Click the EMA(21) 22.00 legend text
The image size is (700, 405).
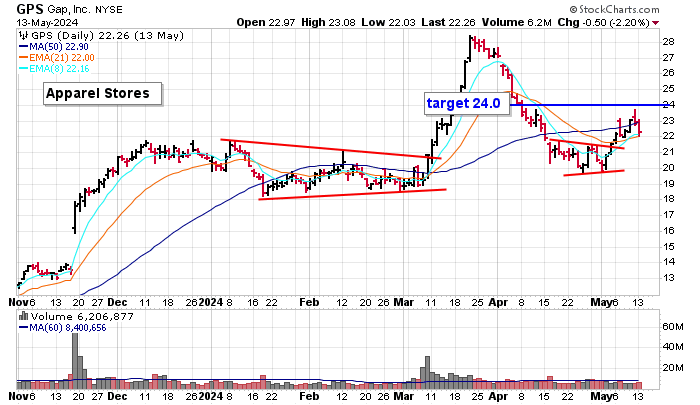(x=62, y=58)
